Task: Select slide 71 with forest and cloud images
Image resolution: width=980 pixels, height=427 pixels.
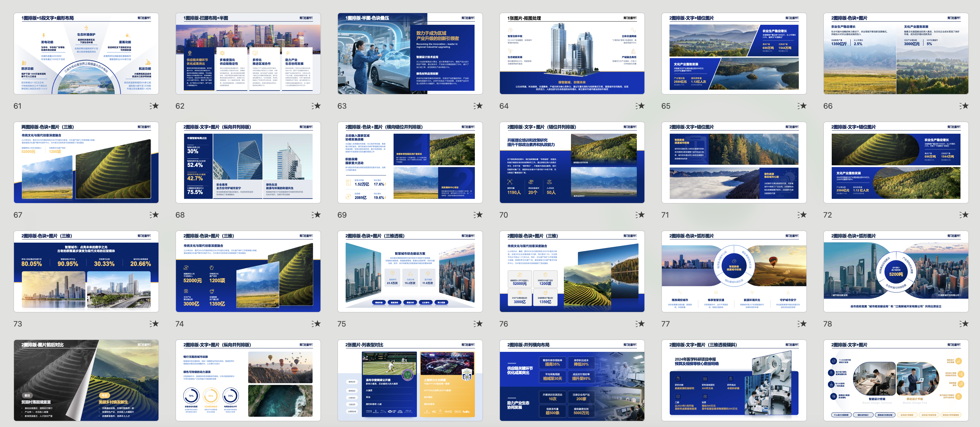Action: (734, 162)
